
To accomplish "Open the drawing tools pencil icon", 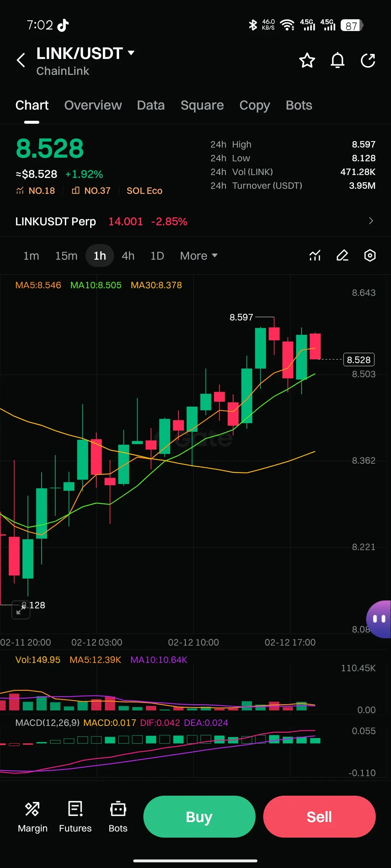I will 342,255.
